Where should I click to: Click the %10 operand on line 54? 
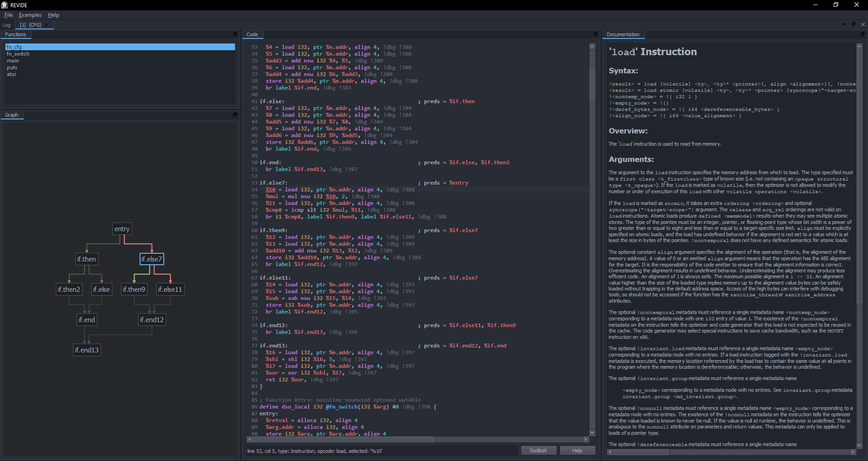coord(270,190)
